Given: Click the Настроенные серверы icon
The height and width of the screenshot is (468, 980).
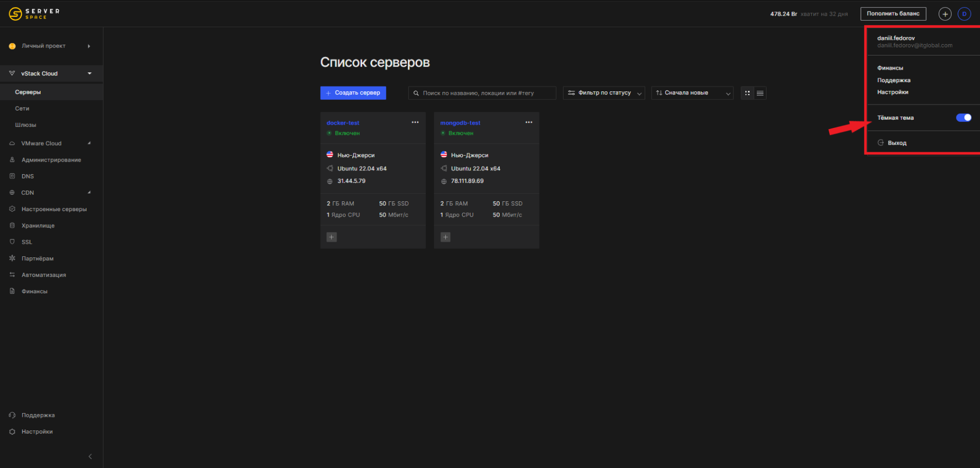Looking at the screenshot, I should [12, 209].
